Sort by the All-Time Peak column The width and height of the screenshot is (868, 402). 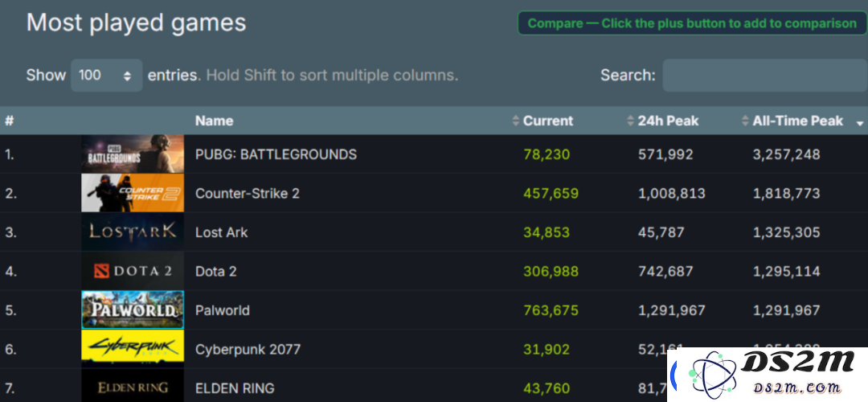(798, 121)
